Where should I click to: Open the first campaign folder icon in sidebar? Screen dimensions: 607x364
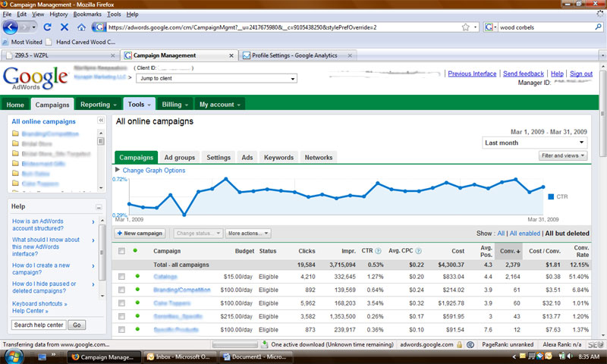click(15, 133)
